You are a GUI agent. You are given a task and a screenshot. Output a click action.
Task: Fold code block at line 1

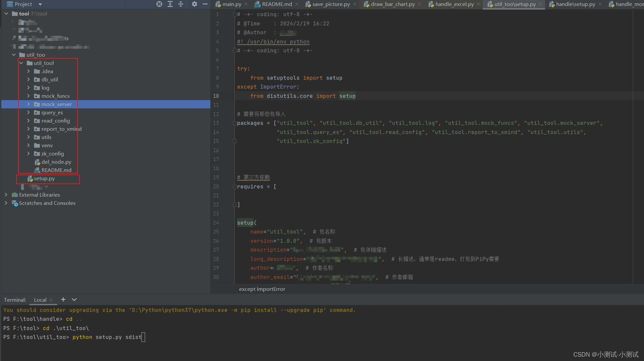[x=234, y=14]
